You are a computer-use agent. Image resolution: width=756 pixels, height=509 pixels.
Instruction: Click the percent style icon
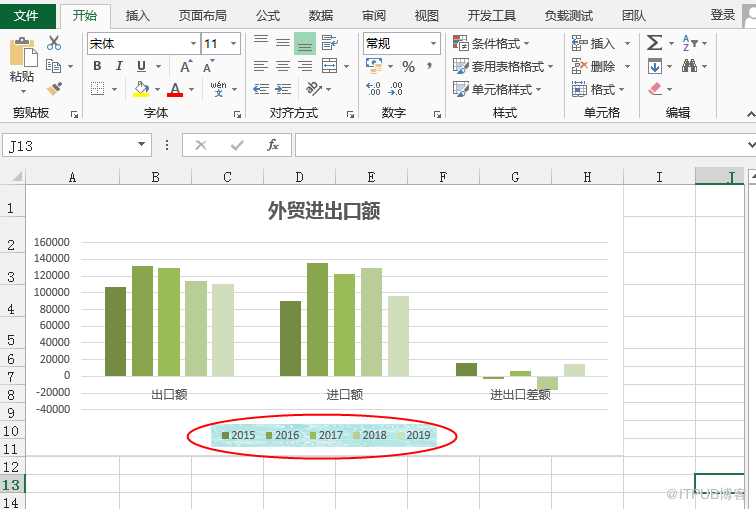(408, 66)
